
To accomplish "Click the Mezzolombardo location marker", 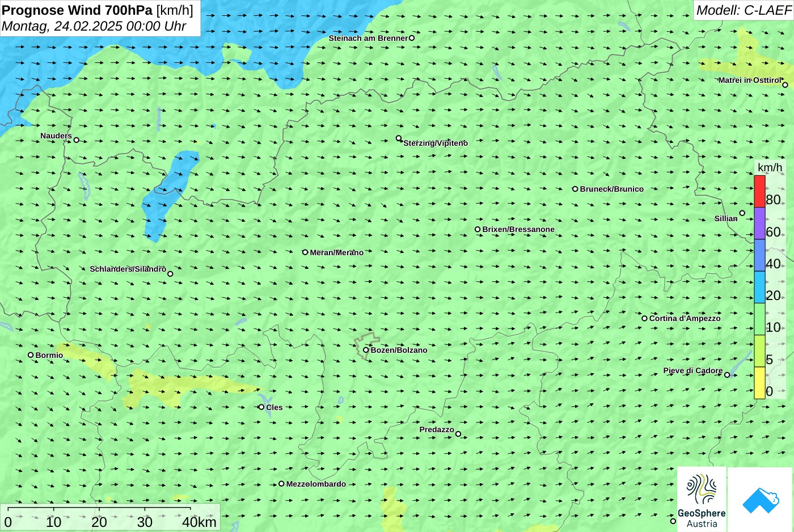I will pos(281,484).
